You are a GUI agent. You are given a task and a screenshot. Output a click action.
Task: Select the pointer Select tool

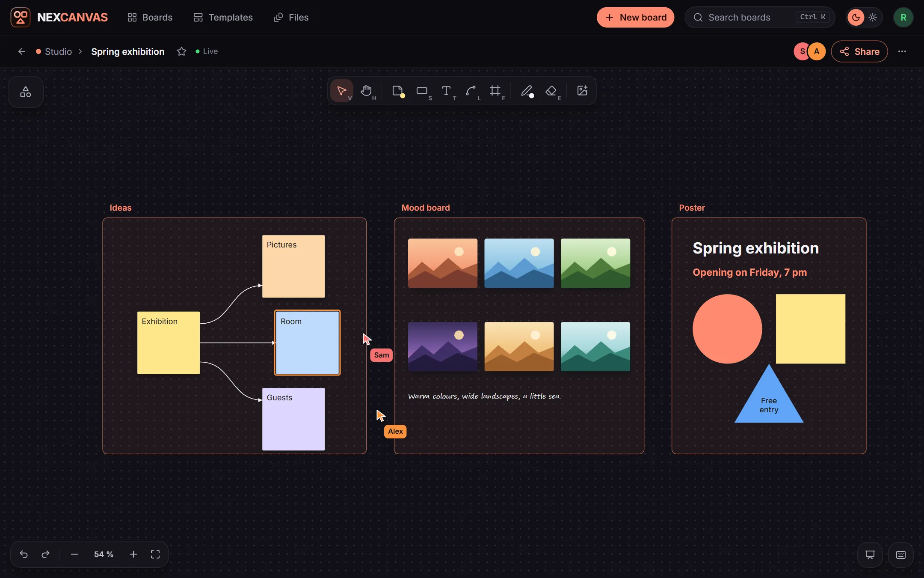click(x=341, y=91)
